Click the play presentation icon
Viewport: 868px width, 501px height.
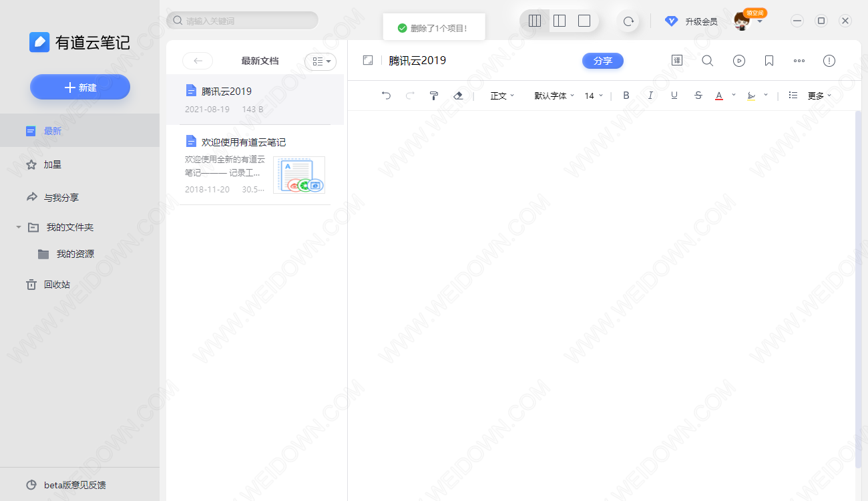click(738, 61)
